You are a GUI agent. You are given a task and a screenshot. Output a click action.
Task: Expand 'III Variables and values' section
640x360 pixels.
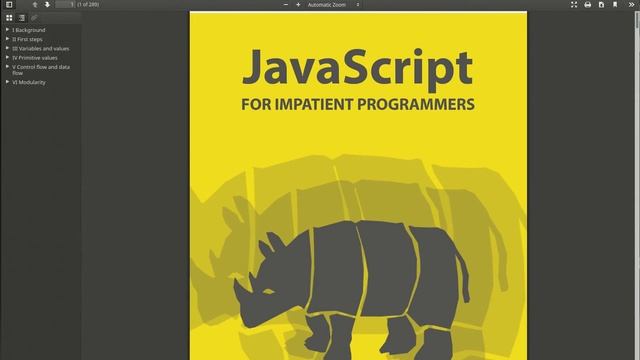pyautogui.click(x=7, y=48)
